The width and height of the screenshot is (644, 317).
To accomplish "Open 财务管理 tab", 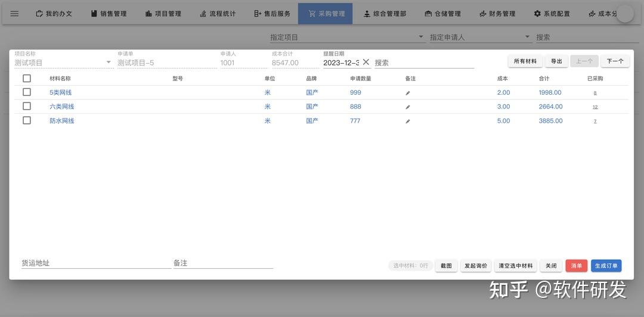I will [x=497, y=14].
